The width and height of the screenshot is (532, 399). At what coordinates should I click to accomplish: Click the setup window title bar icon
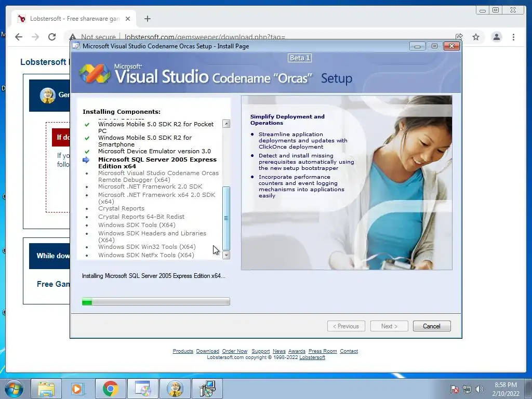point(76,46)
